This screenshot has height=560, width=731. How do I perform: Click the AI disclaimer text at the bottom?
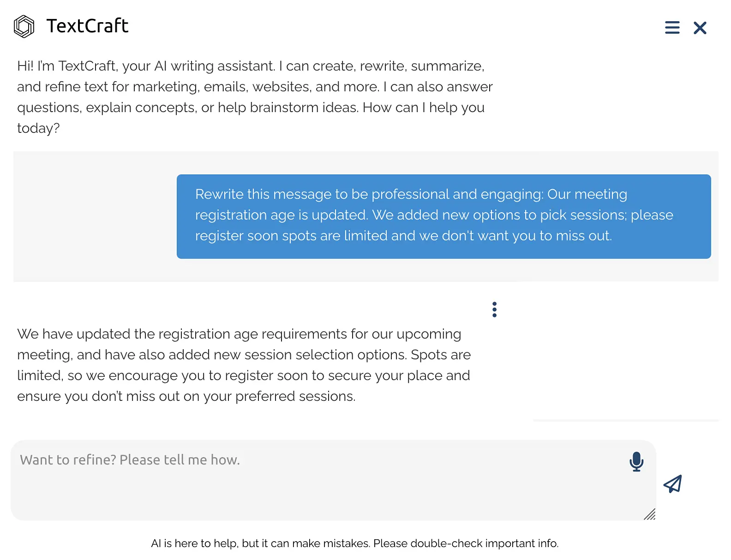pyautogui.click(x=355, y=543)
